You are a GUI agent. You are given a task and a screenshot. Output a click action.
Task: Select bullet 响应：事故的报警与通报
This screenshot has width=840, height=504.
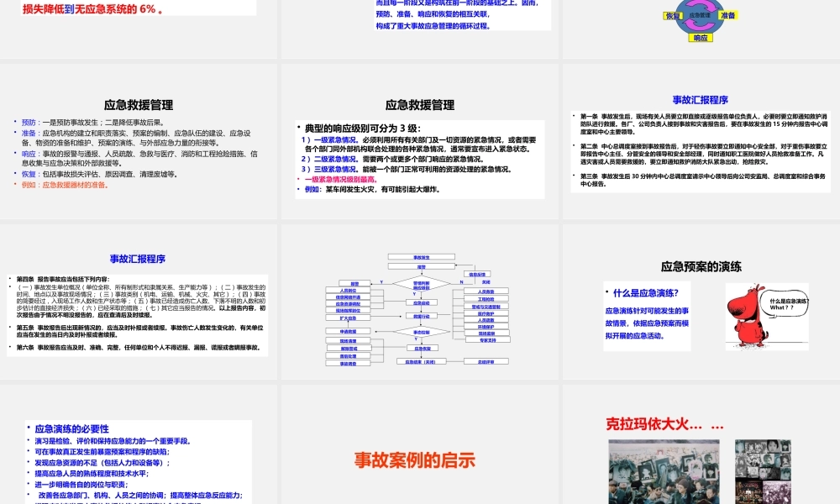pyautogui.click(x=139, y=158)
